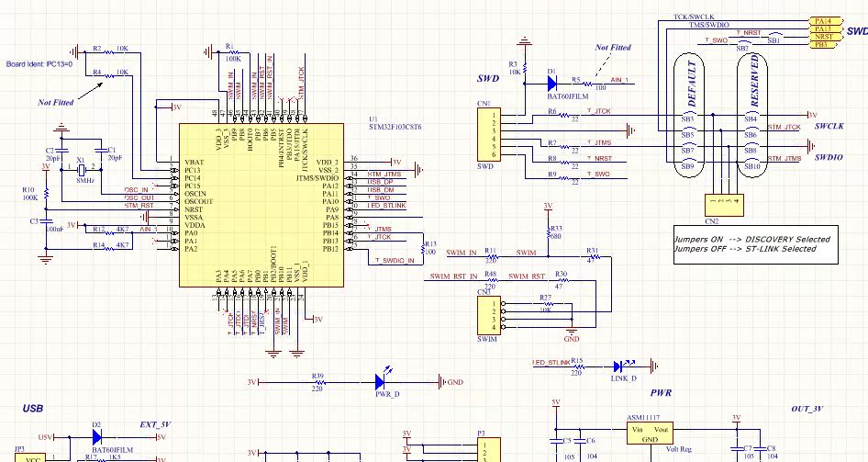Click the Not Fitted note near R4
This screenshot has width=868, height=462.
point(55,103)
